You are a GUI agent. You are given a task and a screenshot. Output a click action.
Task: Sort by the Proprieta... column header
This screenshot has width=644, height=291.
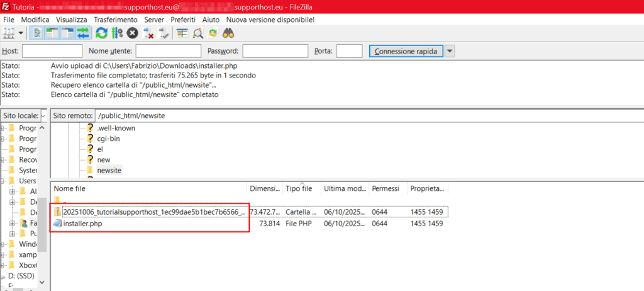[x=428, y=188]
